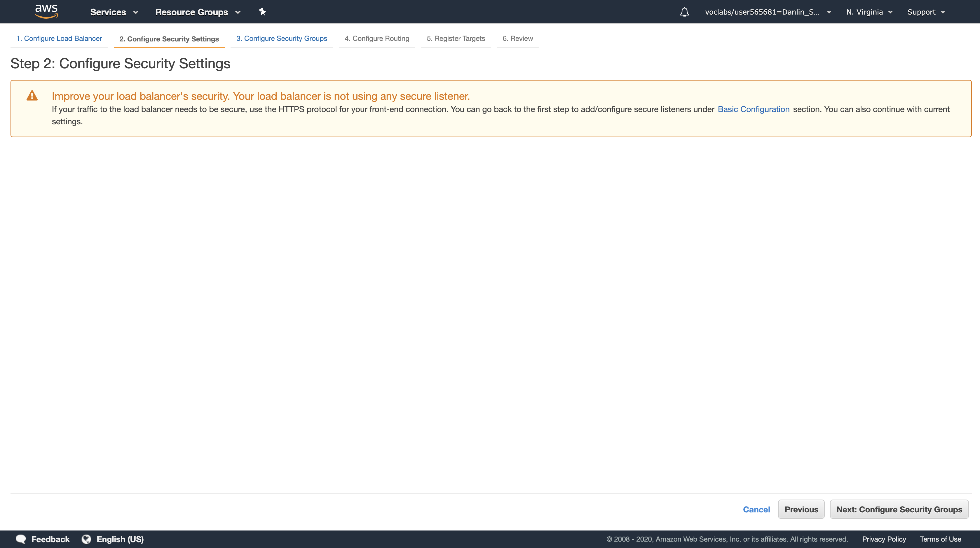Switch to Configure Security Groups step
Image resolution: width=980 pixels, height=548 pixels.
point(282,39)
